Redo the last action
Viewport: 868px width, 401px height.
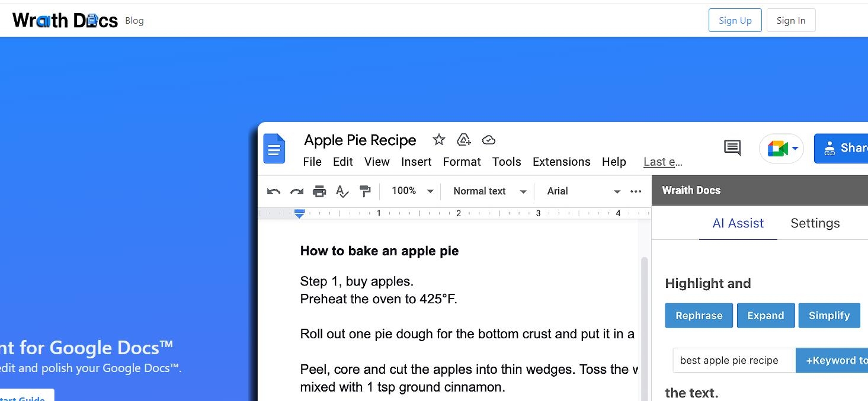tap(296, 191)
